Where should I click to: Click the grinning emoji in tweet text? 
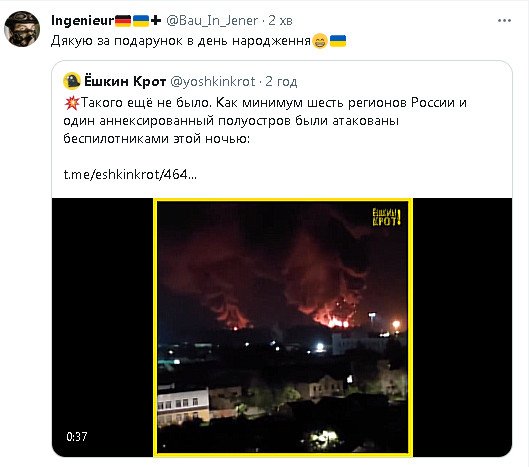pyautogui.click(x=320, y=41)
